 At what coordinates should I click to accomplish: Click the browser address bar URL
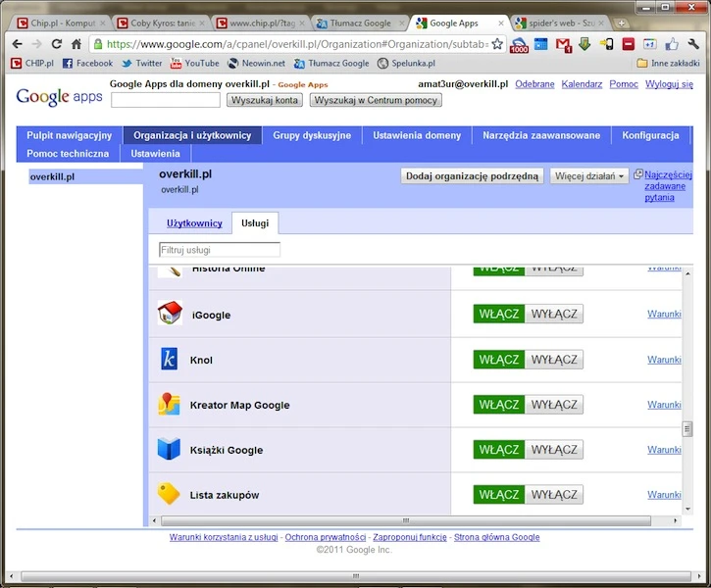click(297, 44)
